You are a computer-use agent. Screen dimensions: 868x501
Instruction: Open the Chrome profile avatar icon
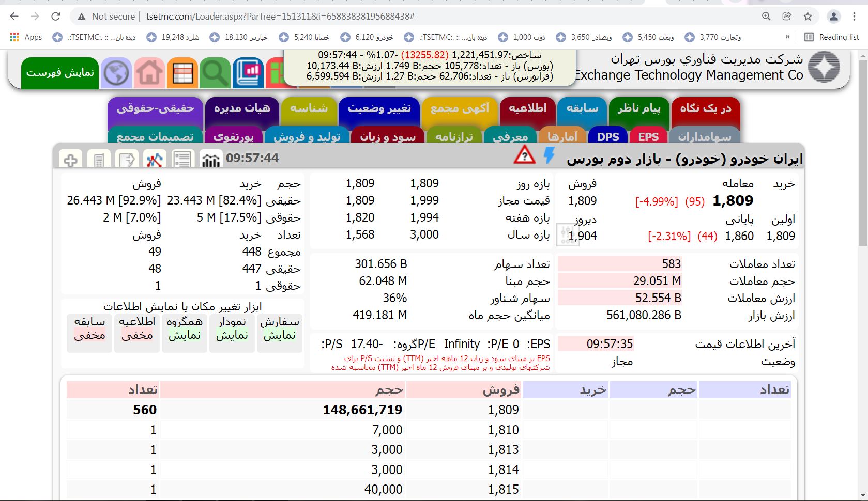(x=834, y=17)
